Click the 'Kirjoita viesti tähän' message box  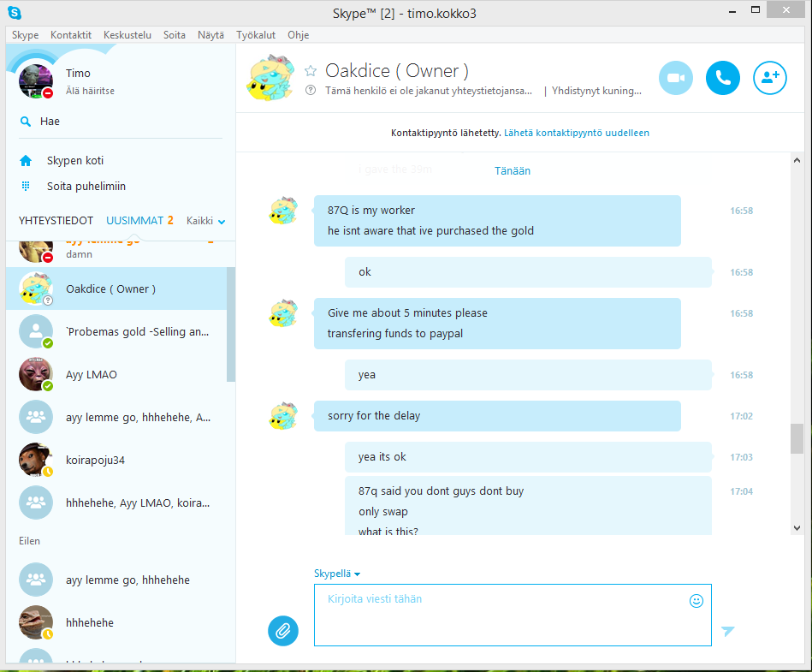(x=513, y=615)
